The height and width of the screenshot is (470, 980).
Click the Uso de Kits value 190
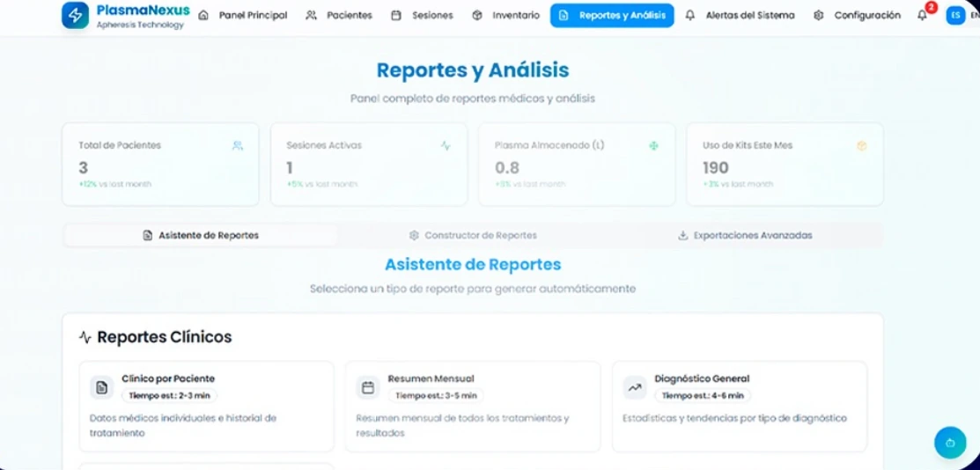point(716,167)
